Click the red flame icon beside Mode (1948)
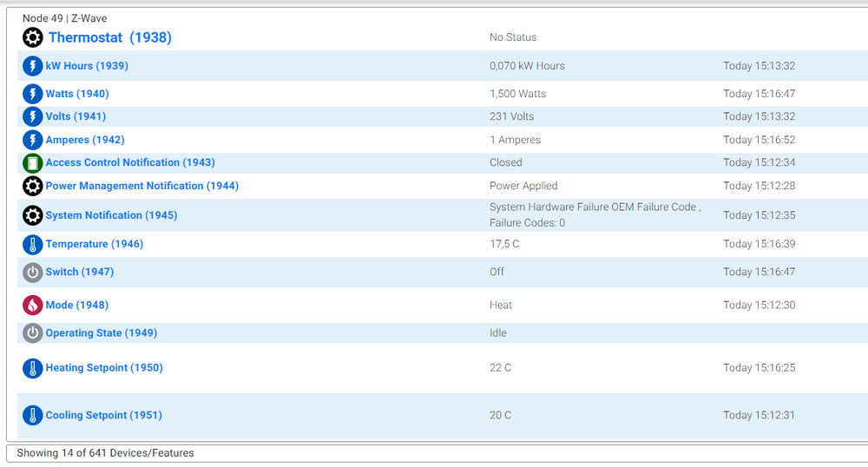This screenshot has width=868, height=467. [x=32, y=306]
